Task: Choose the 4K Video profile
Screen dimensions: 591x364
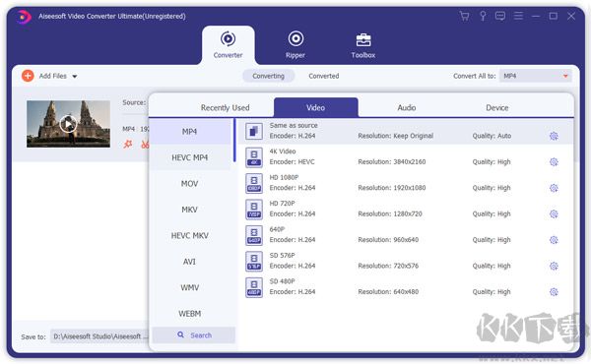Action: [405, 157]
